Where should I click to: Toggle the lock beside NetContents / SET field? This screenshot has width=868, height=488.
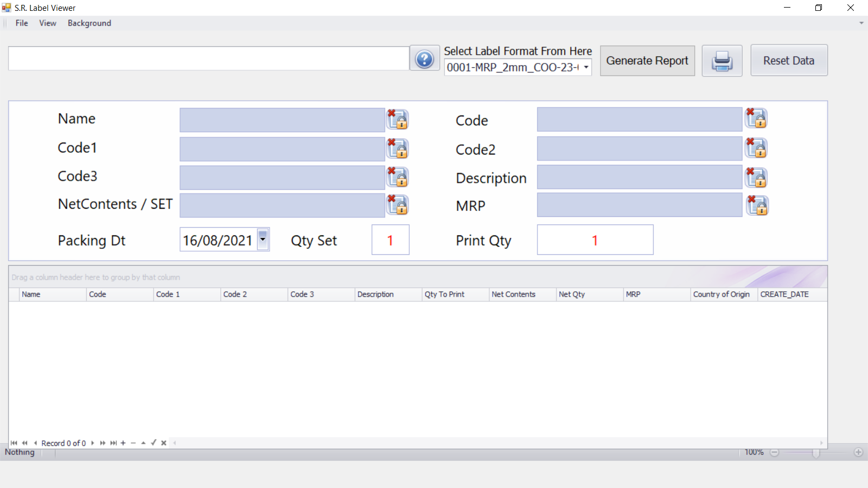[397, 205]
